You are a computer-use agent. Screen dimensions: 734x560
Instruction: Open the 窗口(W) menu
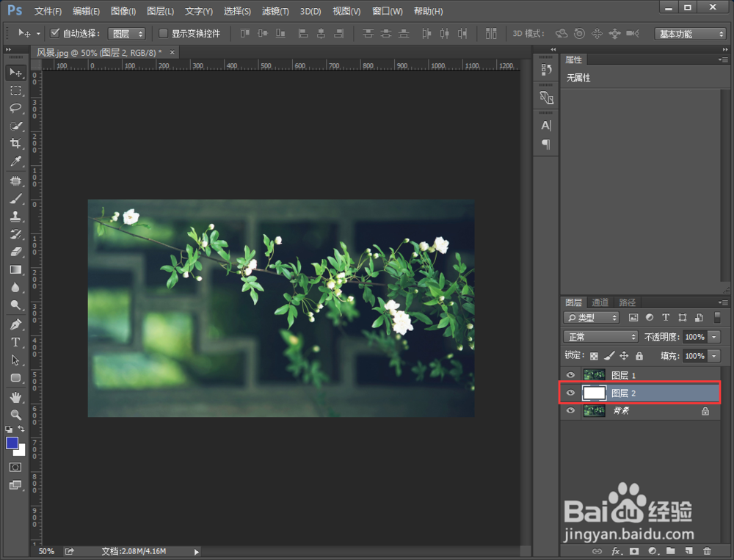387,11
